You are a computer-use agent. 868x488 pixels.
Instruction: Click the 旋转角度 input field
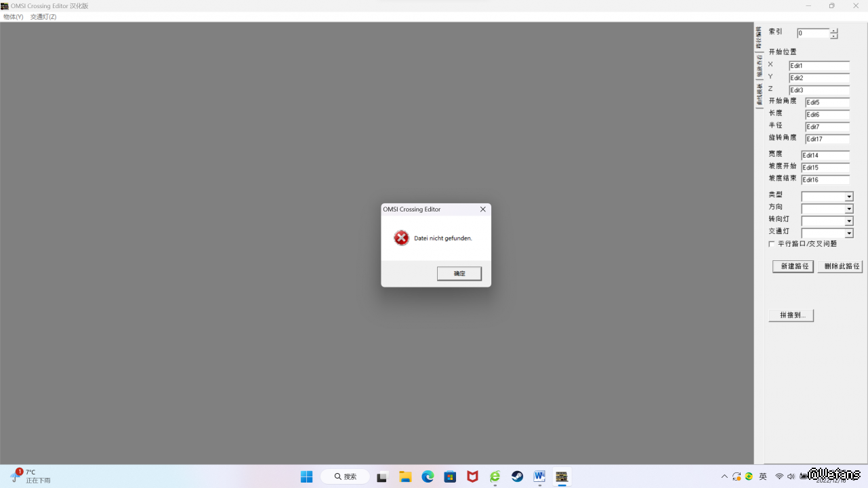point(827,139)
